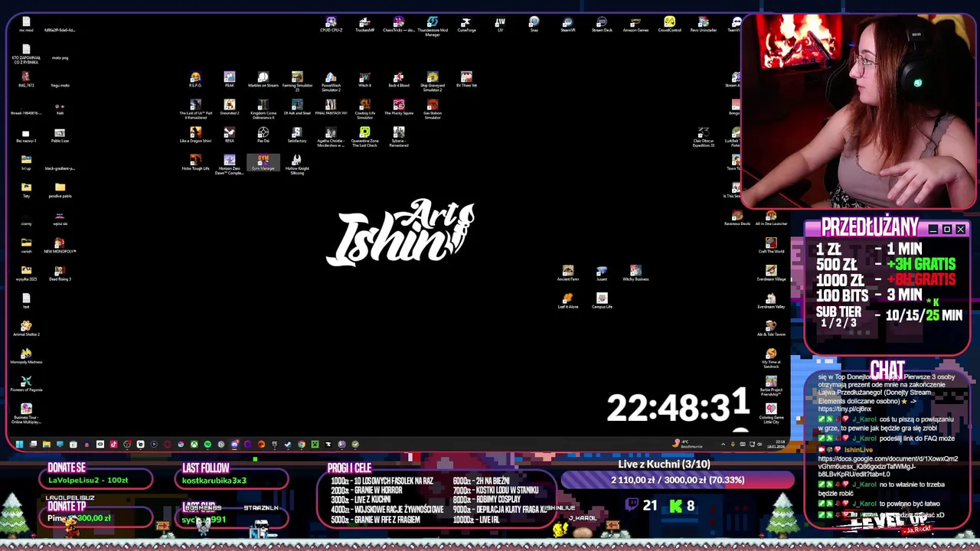Select the REKA game icon
Screen dimensions: 980x551
[229, 135]
